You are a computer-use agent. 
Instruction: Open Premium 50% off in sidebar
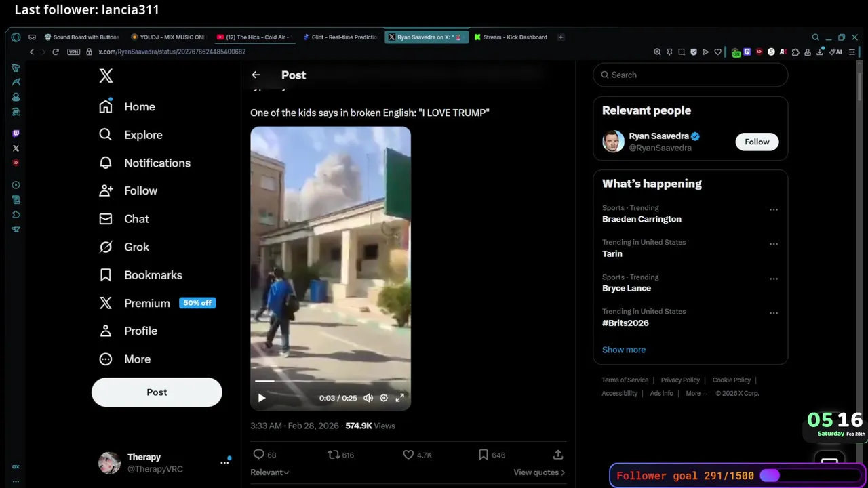[157, 303]
